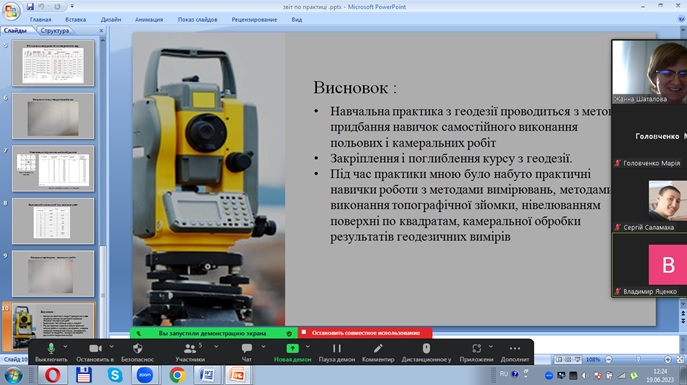Click the Undo arrow in Quick Access Toolbar

coord(41,7)
